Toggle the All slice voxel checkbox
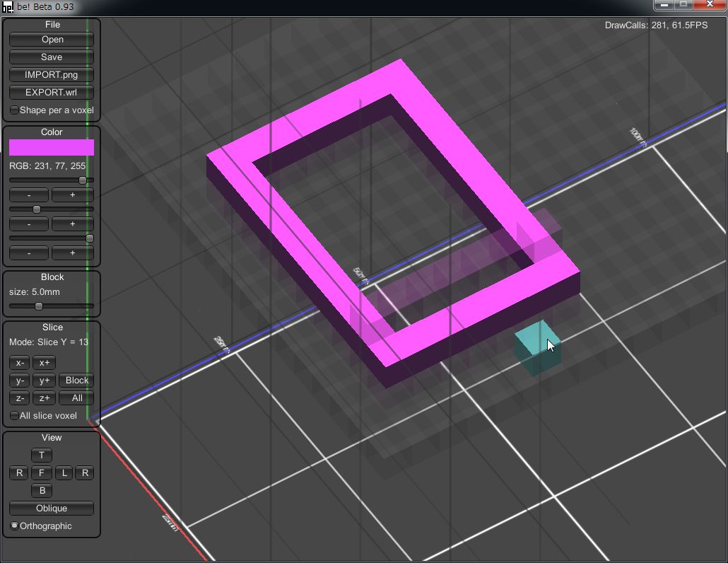Viewport: 728px width, 563px height. (x=15, y=416)
